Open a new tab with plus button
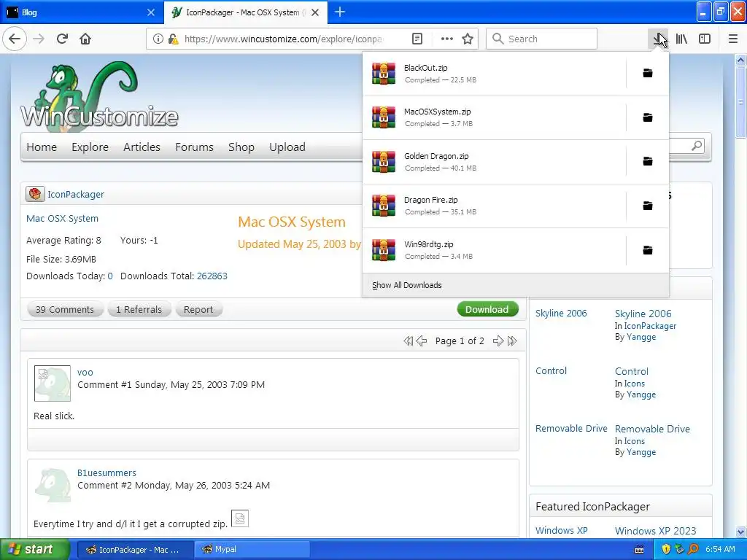 coord(340,12)
